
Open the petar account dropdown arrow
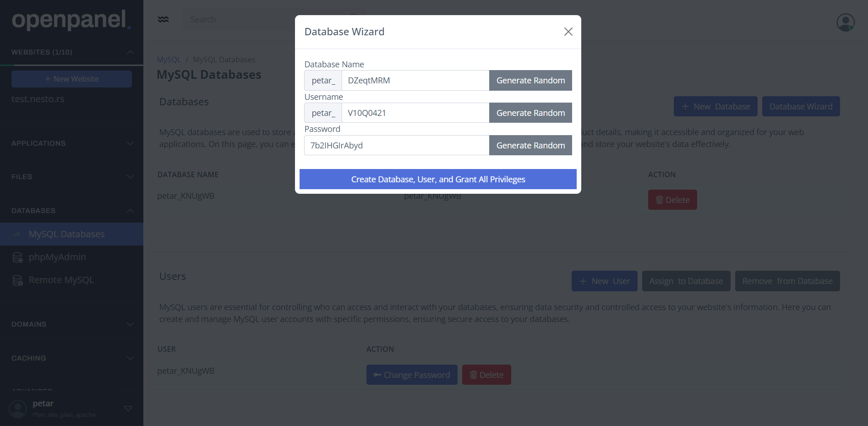tap(128, 408)
